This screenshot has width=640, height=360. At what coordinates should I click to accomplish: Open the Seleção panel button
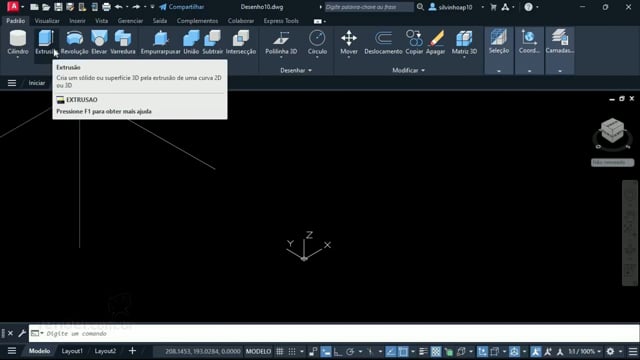pos(499,42)
